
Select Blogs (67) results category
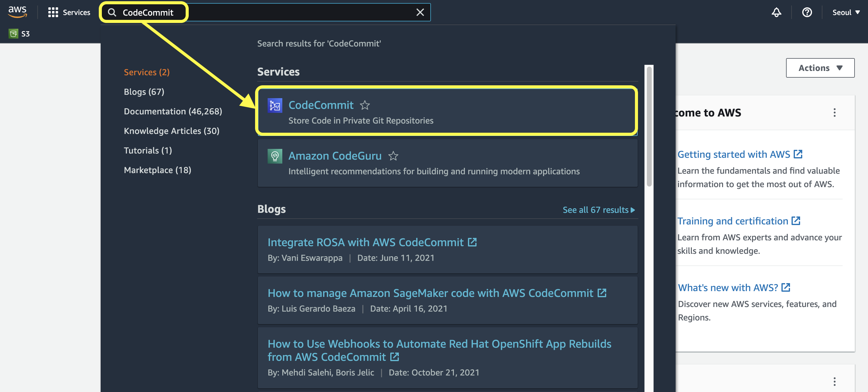click(144, 92)
